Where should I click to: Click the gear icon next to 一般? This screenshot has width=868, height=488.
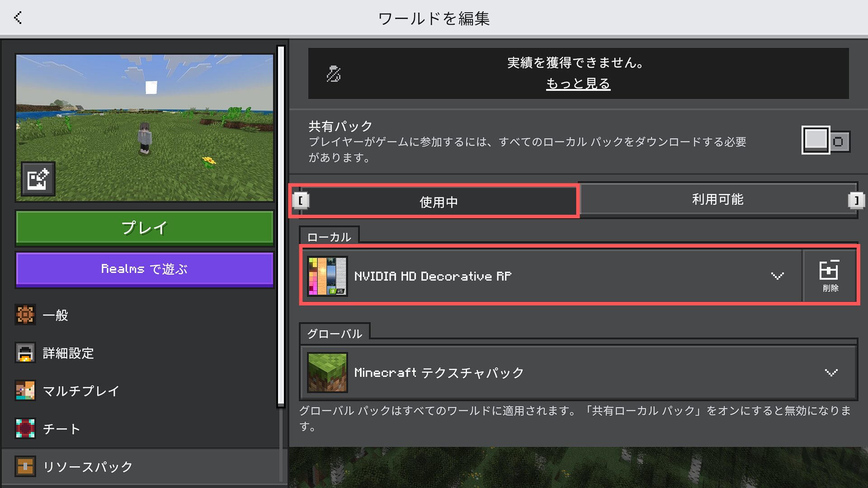click(25, 315)
